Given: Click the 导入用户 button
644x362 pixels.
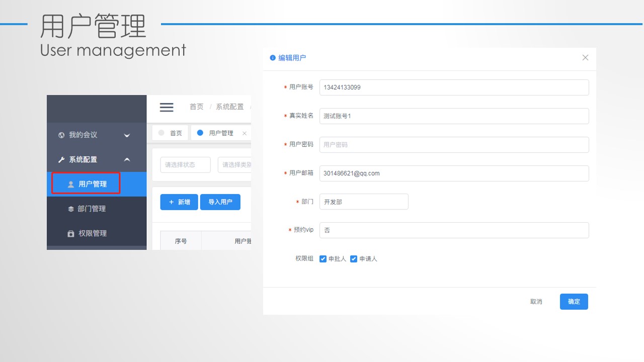Looking at the screenshot, I should coord(220,202).
